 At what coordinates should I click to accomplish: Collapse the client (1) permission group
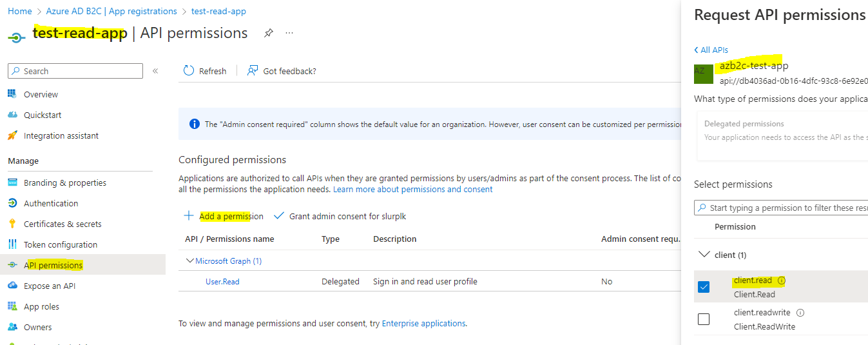click(704, 255)
